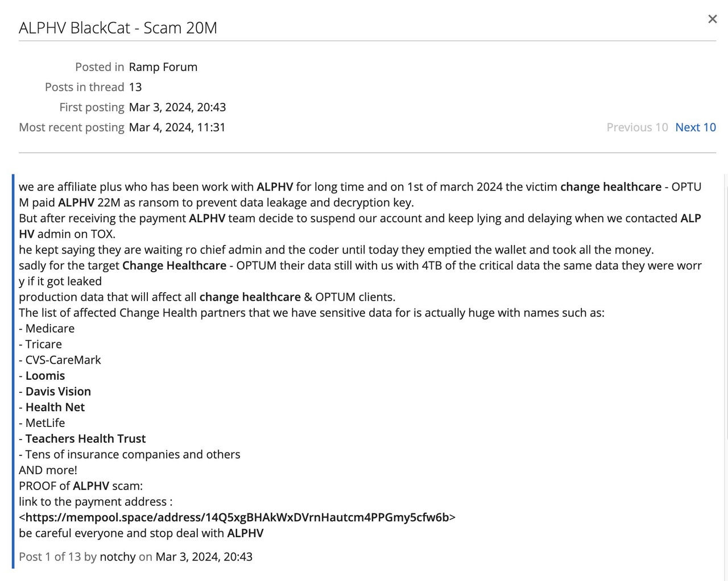
Task: Open the mempool.space payment address link
Action: (x=238, y=517)
